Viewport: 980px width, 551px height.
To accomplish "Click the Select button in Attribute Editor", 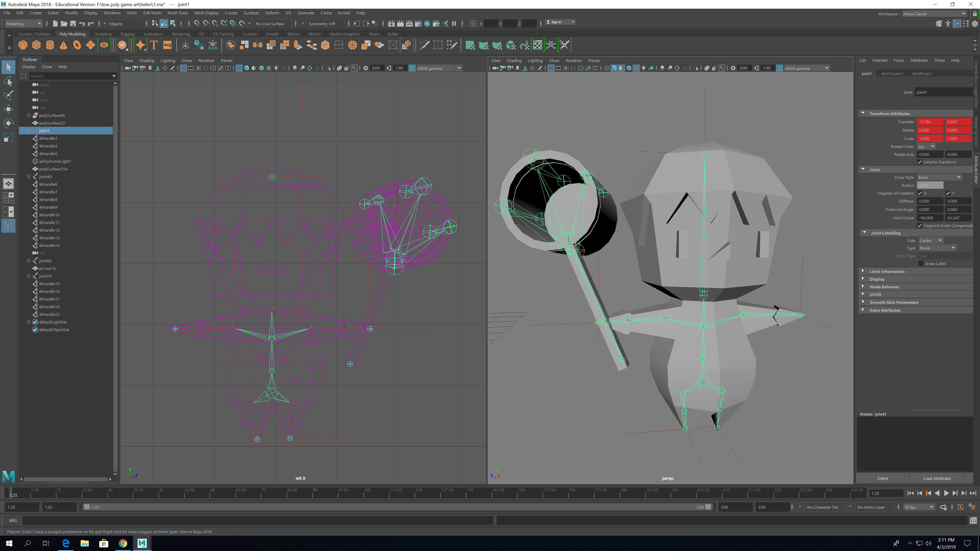I will click(x=883, y=478).
